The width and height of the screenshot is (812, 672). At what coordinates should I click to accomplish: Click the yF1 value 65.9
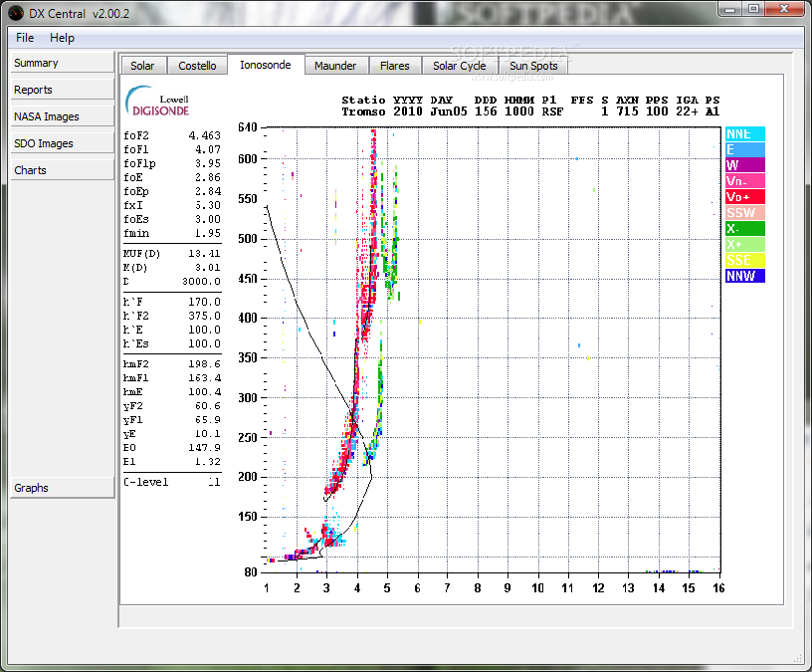click(x=208, y=420)
